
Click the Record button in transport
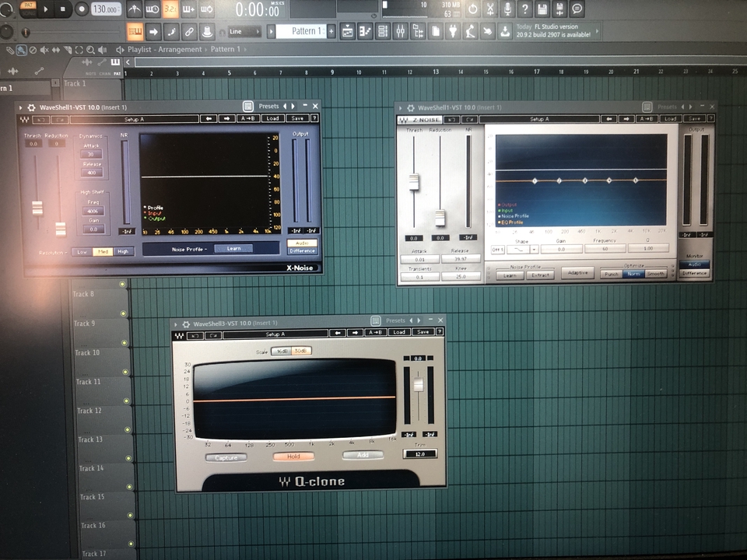click(x=82, y=9)
